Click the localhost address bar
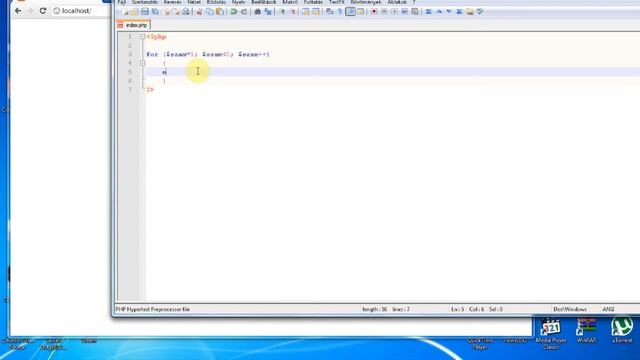Viewport: 640px width, 360px height. (x=77, y=11)
